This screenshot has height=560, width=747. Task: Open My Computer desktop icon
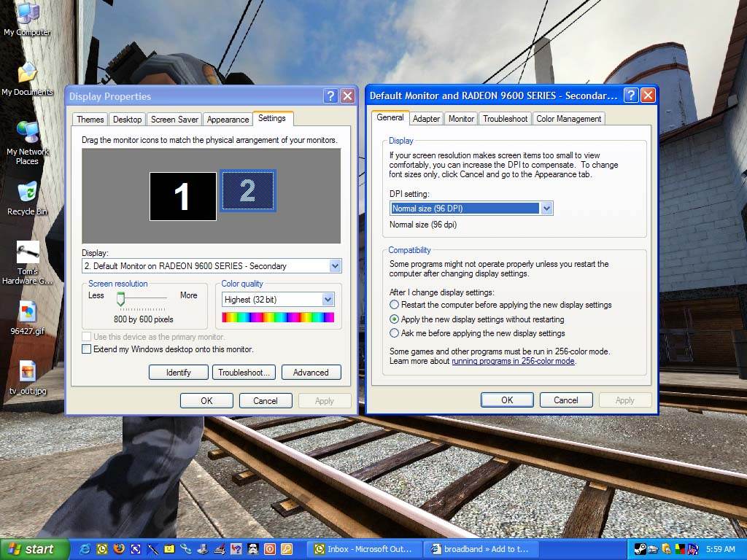[x=27, y=18]
